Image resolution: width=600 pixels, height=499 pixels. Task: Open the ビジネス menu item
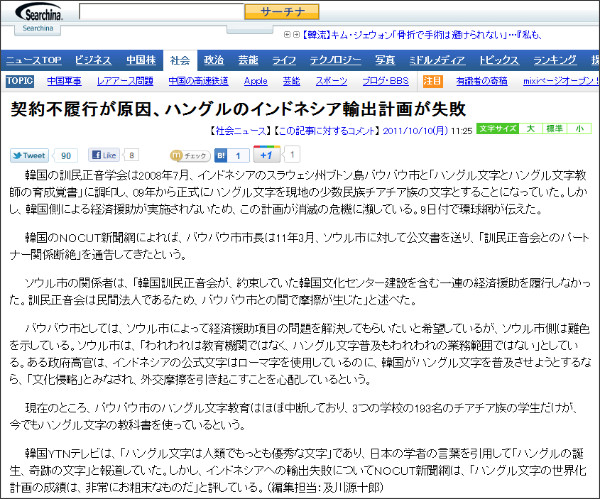tap(93, 60)
